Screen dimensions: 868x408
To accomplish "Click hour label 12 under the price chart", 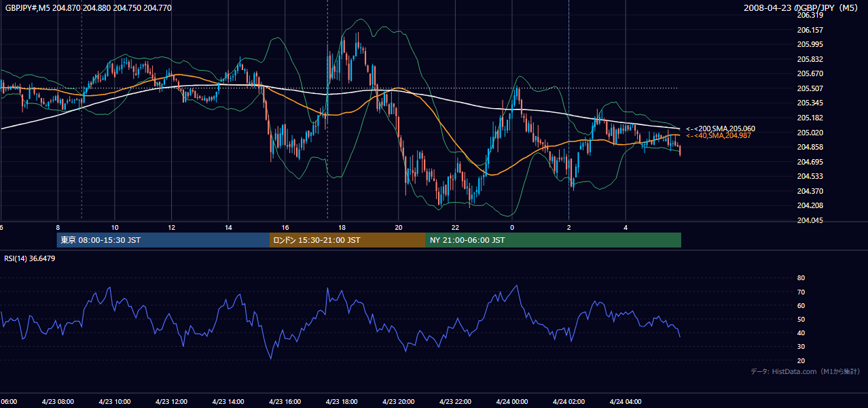I will point(171,228).
